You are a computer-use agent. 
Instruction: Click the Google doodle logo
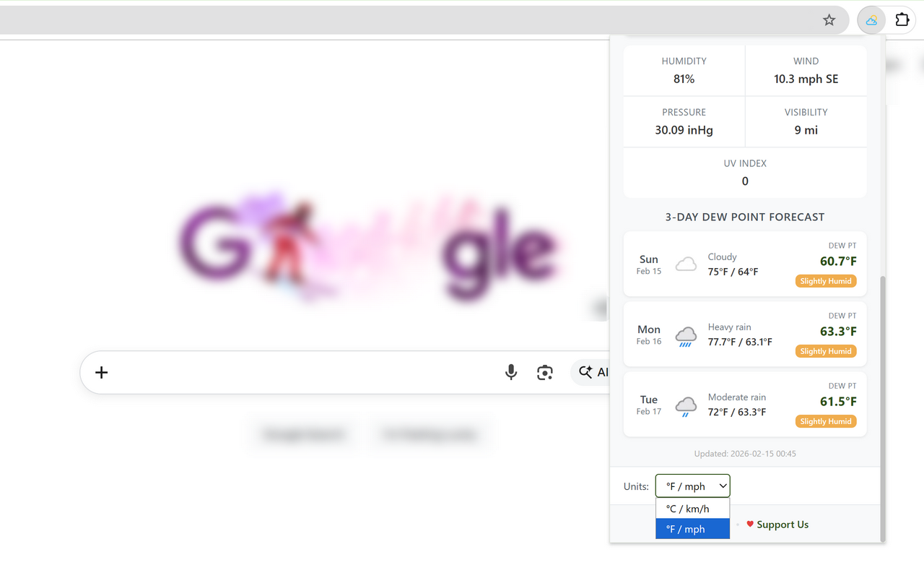(x=368, y=246)
